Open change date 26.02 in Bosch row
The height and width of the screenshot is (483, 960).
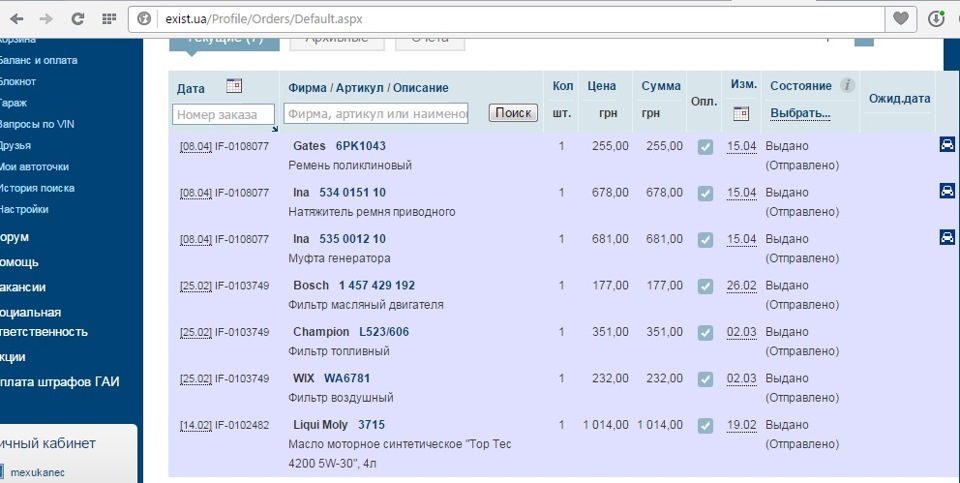point(741,286)
